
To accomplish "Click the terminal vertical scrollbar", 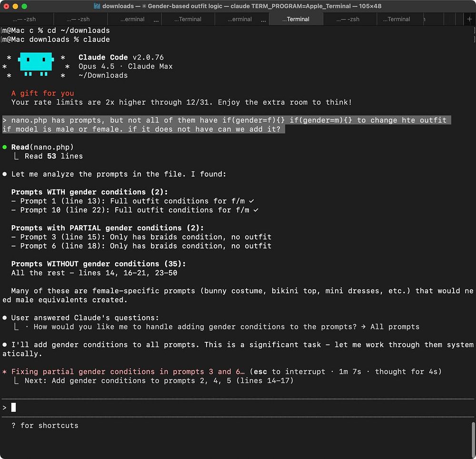I will pyautogui.click(x=473, y=439).
